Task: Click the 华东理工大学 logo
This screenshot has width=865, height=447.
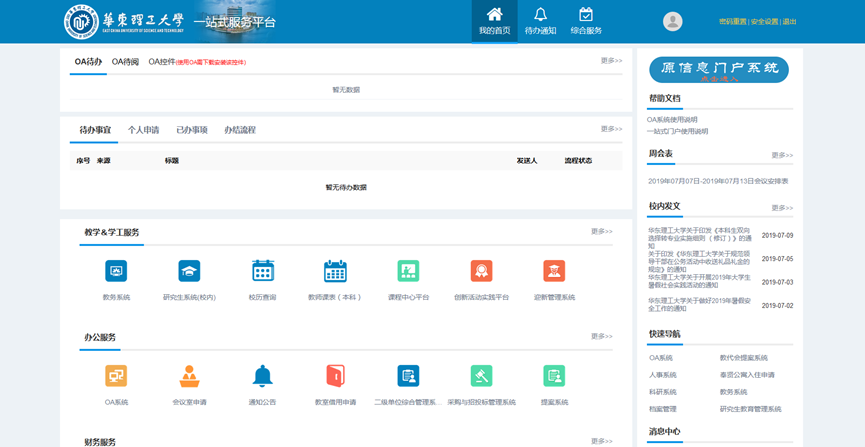Action: point(124,22)
